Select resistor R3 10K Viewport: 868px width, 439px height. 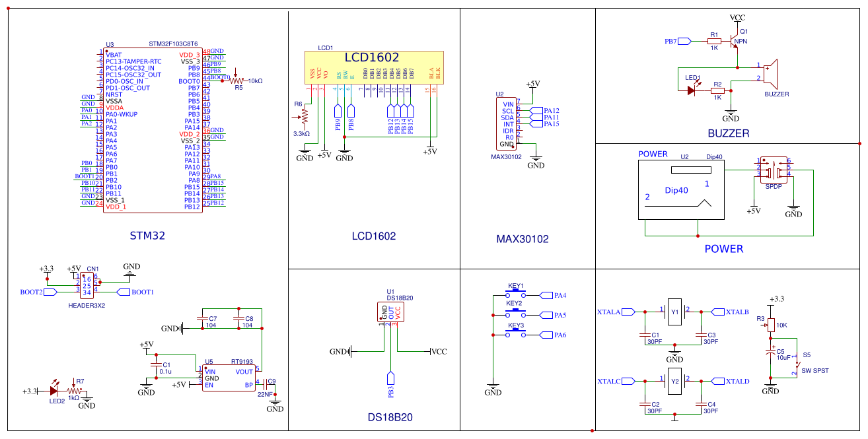(x=770, y=325)
